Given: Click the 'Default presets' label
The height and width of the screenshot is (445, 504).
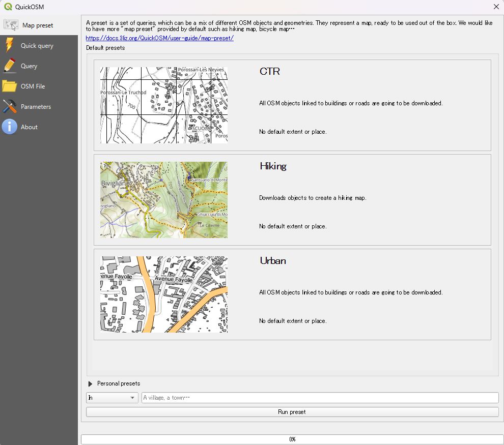Looking at the screenshot, I should click(105, 48).
